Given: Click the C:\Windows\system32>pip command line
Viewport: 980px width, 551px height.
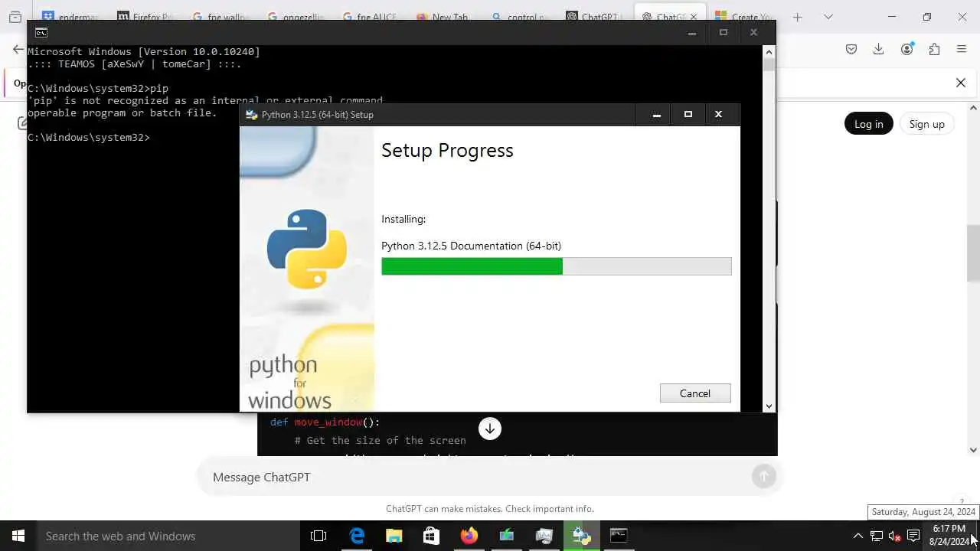Looking at the screenshot, I should 98,88.
